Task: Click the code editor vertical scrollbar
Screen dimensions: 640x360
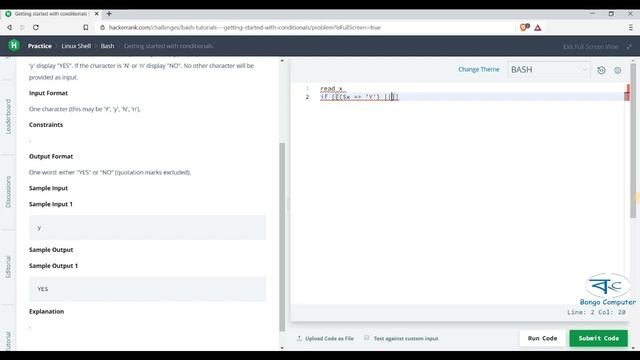Action: coord(633,141)
